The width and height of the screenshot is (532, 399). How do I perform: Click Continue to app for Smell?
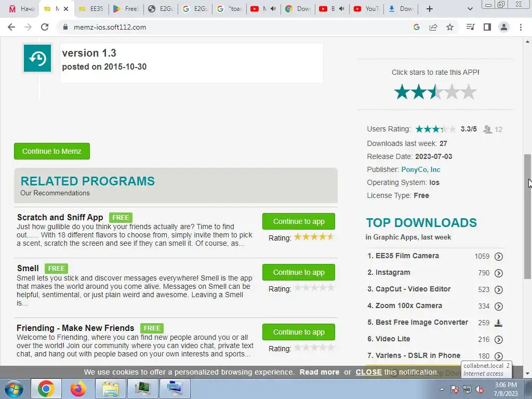click(299, 272)
